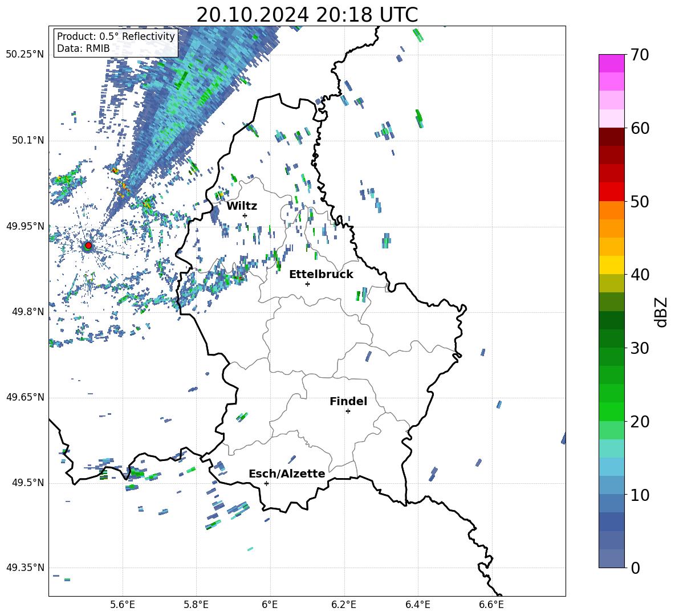This screenshot has height=616, width=675.
Task: Click the Data: RMIB text
Action: click(x=83, y=48)
